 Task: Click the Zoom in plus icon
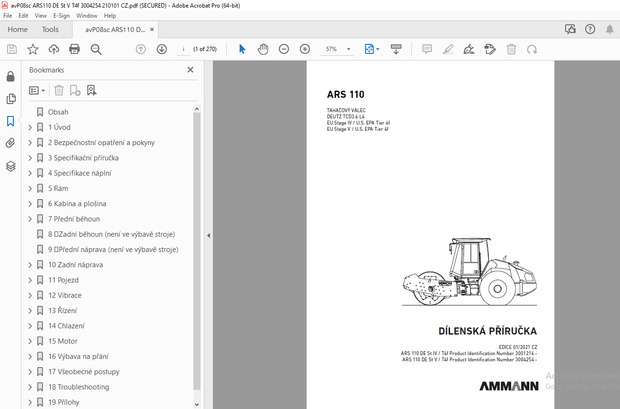(x=305, y=49)
